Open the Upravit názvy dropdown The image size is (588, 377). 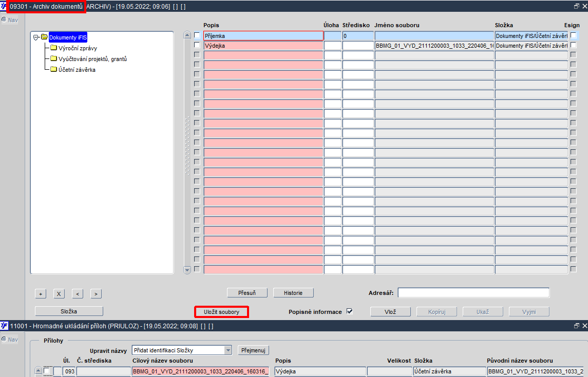pyautogui.click(x=228, y=350)
